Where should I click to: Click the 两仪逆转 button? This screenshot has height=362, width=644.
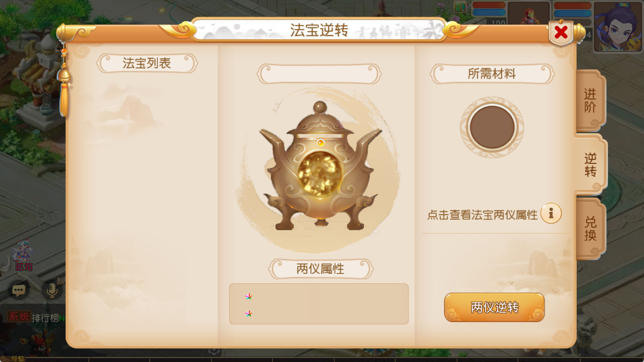pyautogui.click(x=494, y=307)
